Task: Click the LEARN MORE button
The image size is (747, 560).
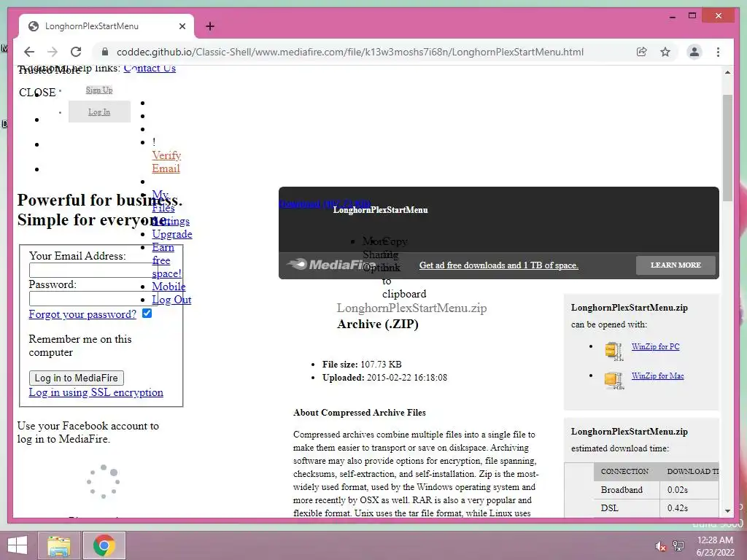Action: 676,265
